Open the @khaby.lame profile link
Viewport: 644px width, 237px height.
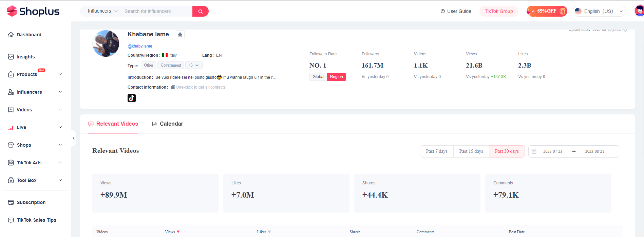click(x=140, y=46)
